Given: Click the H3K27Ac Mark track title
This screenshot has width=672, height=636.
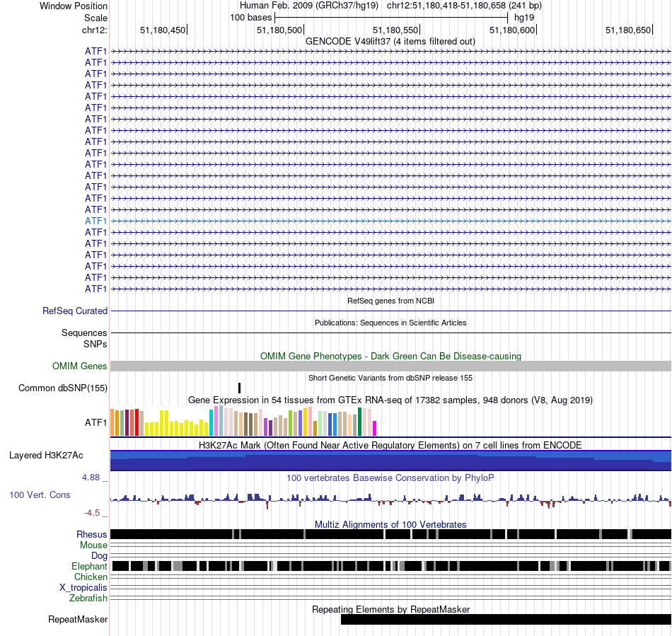Looking at the screenshot, I should point(390,445).
